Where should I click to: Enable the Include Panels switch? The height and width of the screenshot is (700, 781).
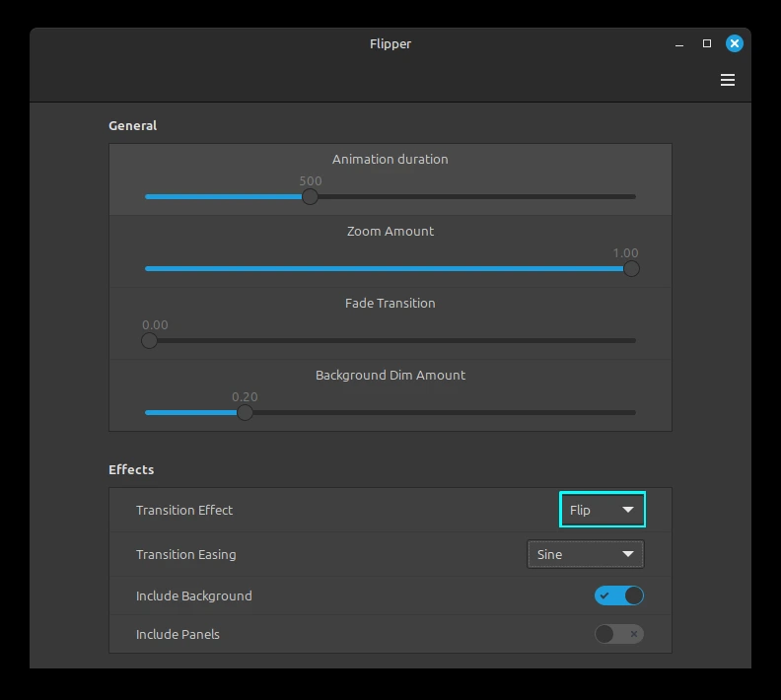click(x=618, y=634)
